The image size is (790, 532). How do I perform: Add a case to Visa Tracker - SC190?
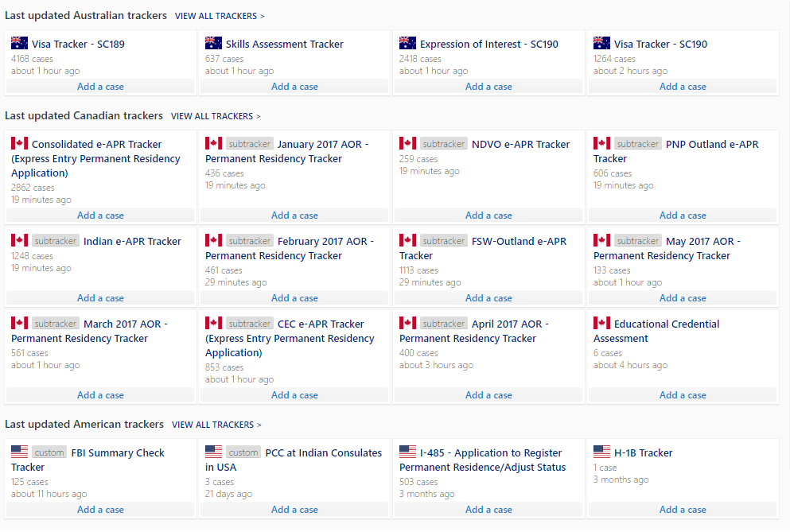tap(683, 87)
